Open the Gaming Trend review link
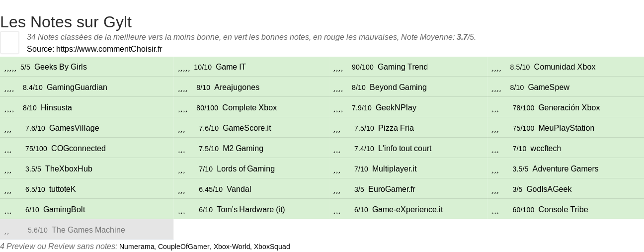 (402, 67)
